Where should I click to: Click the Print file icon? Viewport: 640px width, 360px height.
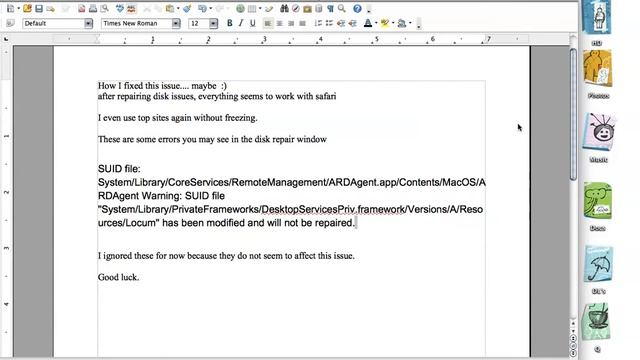(93, 8)
